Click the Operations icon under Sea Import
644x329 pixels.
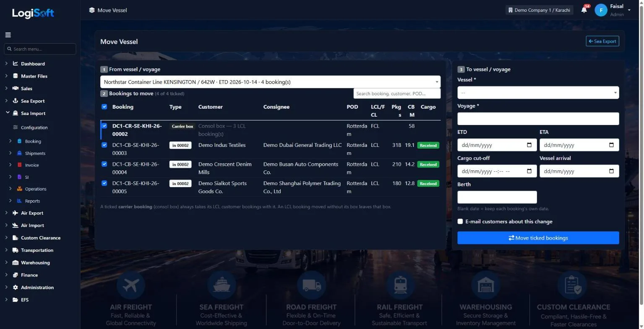click(19, 189)
